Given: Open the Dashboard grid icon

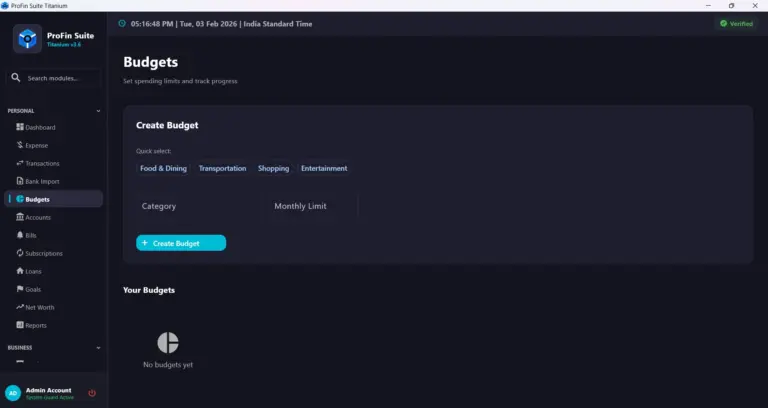Looking at the screenshot, I should coord(20,127).
